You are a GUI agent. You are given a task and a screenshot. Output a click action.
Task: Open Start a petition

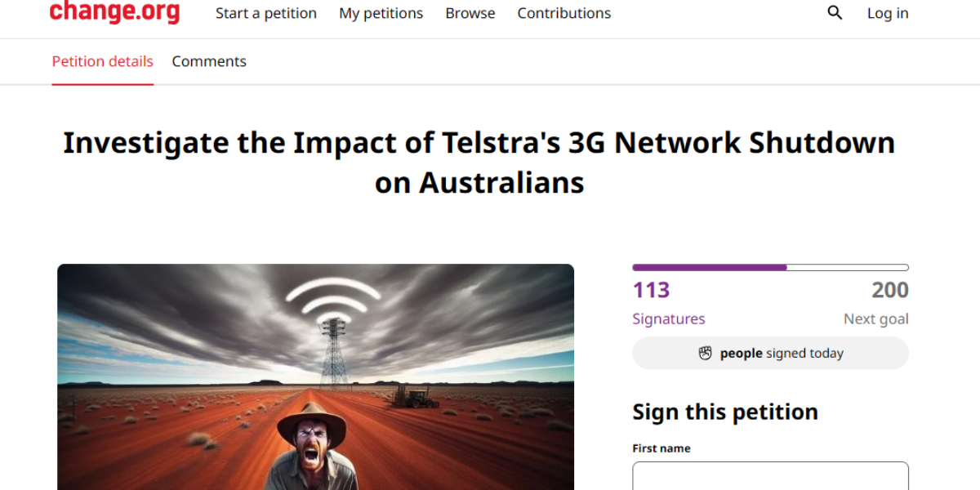(266, 13)
